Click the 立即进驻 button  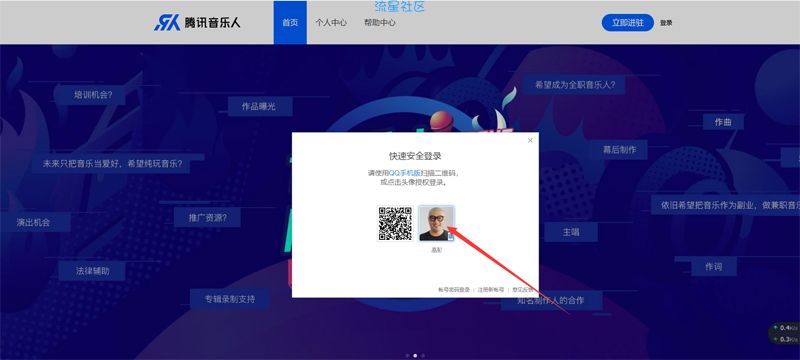628,22
